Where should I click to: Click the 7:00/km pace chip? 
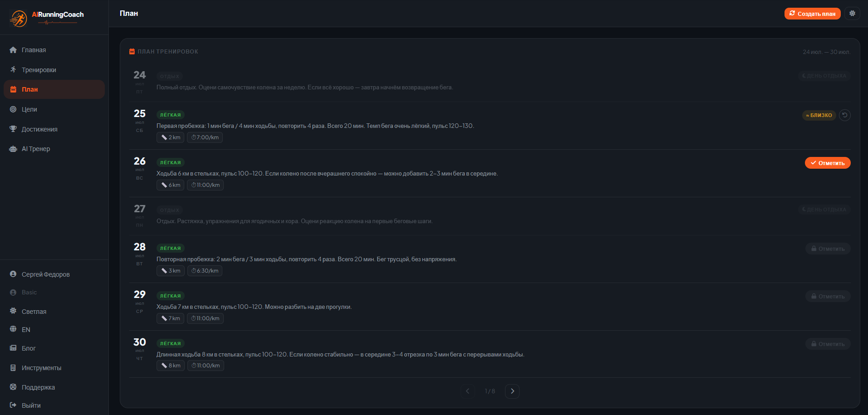point(205,137)
